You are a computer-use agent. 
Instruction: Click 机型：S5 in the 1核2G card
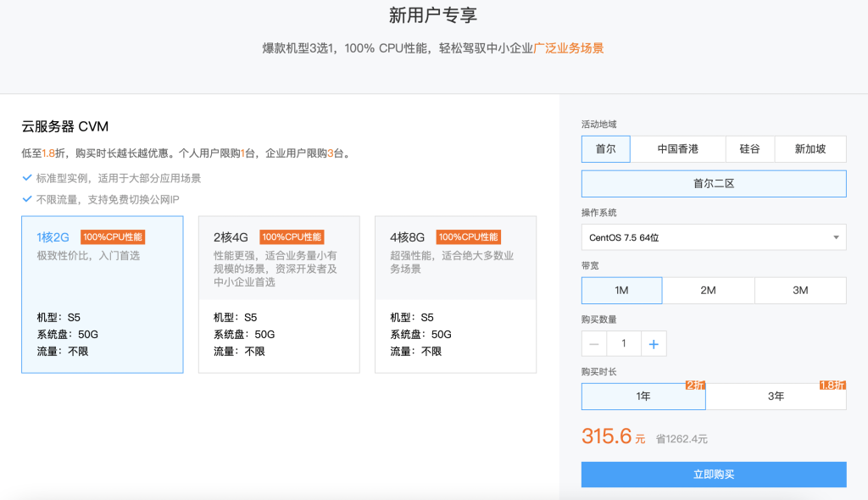(58, 318)
